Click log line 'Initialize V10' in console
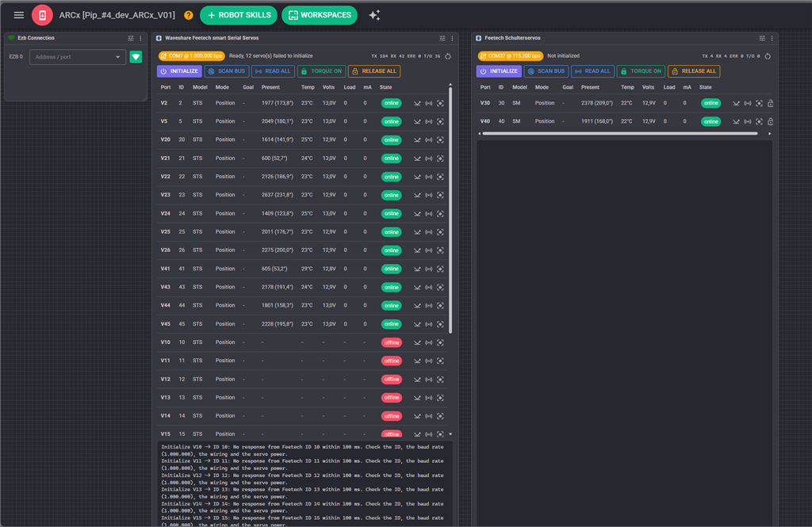The height and width of the screenshot is (527, 812). coord(302,450)
